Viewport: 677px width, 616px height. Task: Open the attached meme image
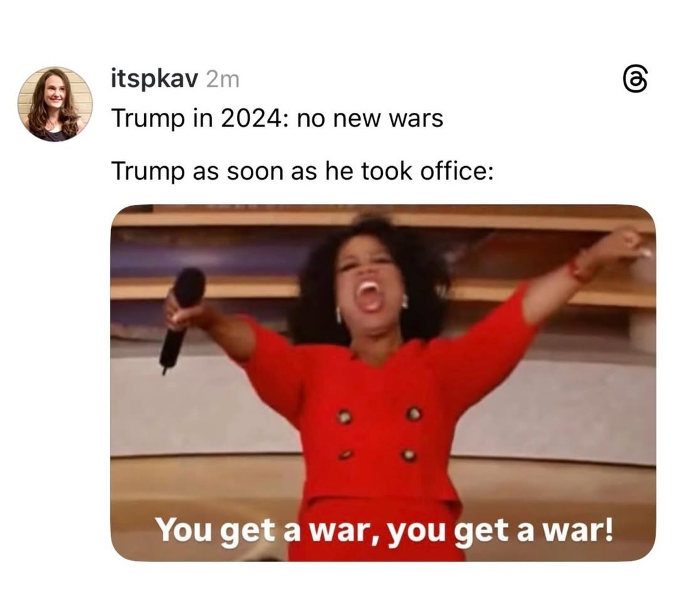tap(383, 383)
